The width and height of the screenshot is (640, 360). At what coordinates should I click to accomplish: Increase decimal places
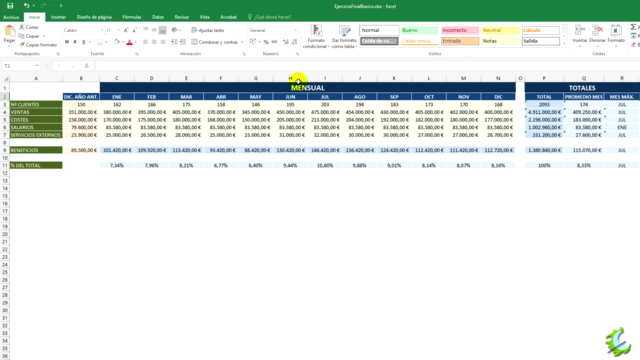(286, 42)
